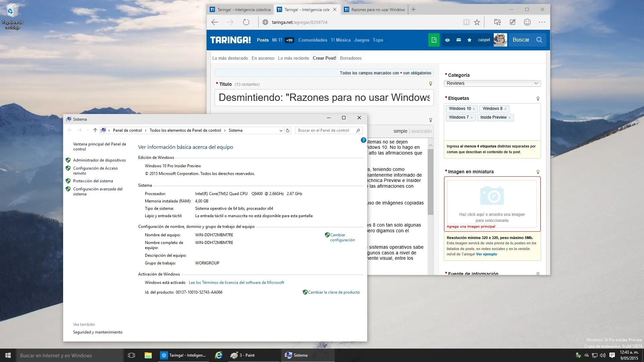Click the favorites star icon in the Taringa navbar

469,40
